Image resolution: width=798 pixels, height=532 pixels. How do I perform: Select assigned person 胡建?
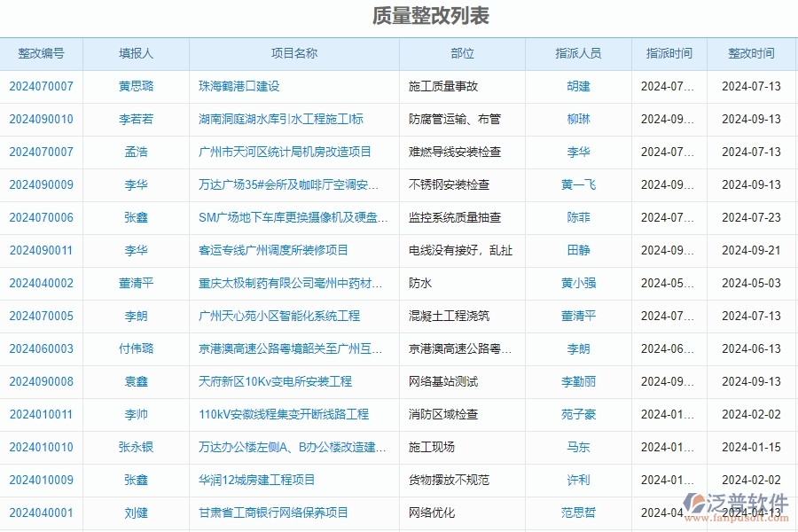point(578,86)
